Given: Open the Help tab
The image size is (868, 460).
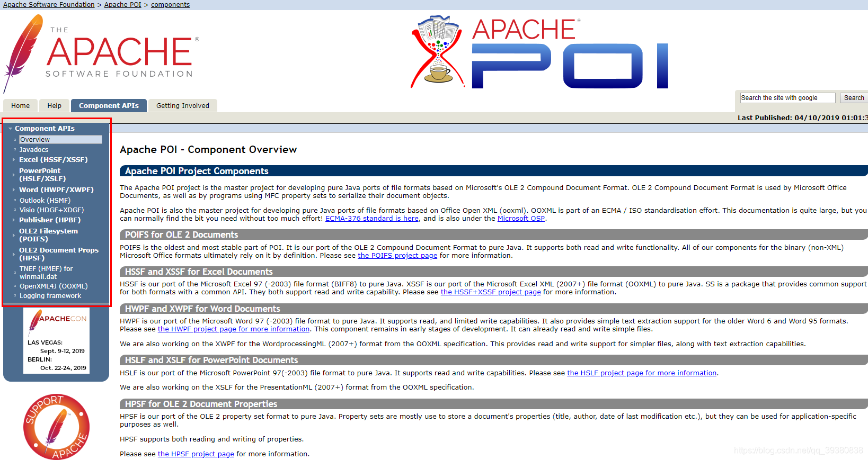Looking at the screenshot, I should pyautogui.click(x=55, y=105).
